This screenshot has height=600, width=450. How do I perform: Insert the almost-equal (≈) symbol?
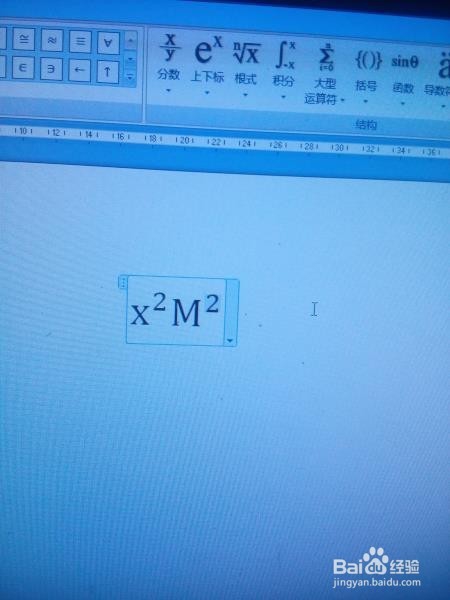51,40
